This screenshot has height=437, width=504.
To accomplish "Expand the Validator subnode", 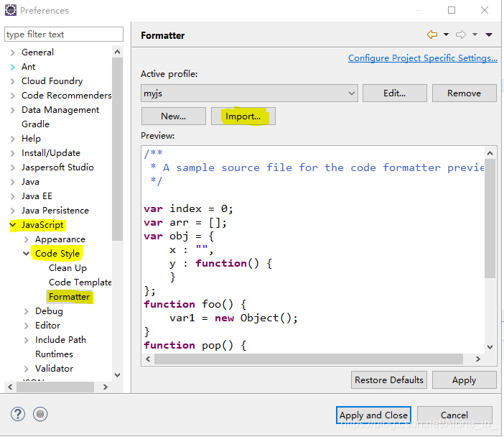I will (27, 369).
